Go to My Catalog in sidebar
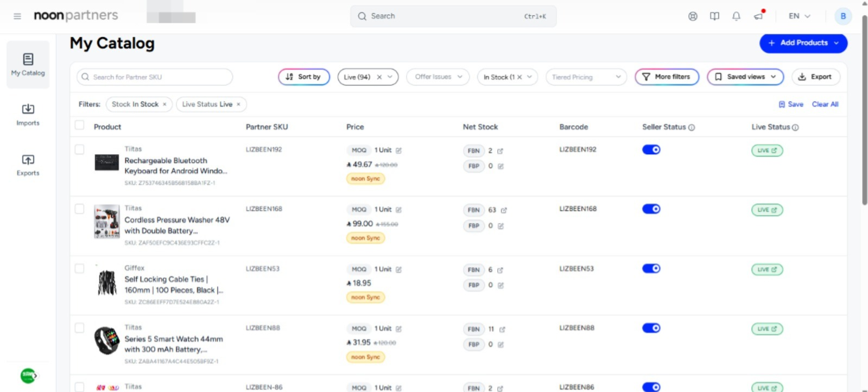 click(28, 65)
